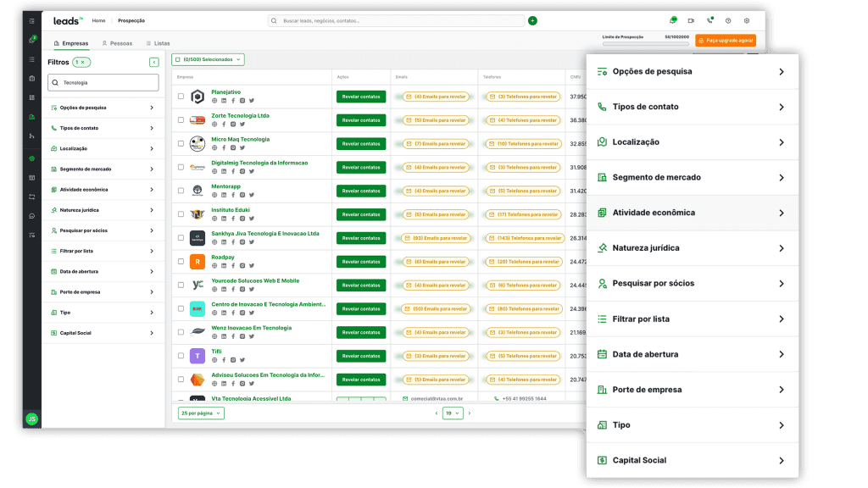Open Planejativo Twitter icon
This screenshot has width=868, height=488.
pos(251,101)
